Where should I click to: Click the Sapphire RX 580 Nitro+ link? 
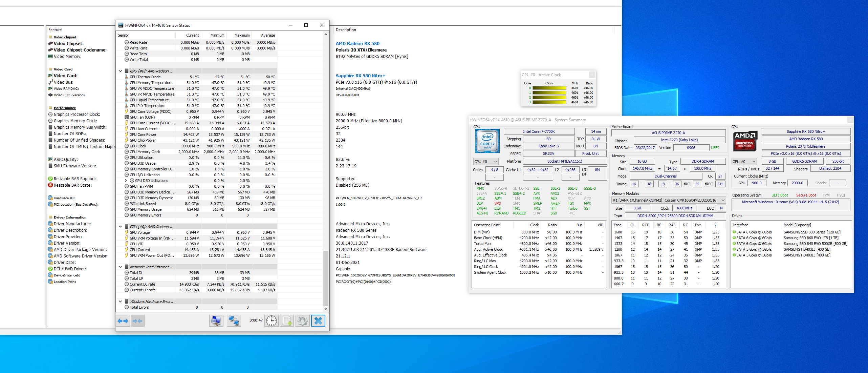tap(360, 76)
